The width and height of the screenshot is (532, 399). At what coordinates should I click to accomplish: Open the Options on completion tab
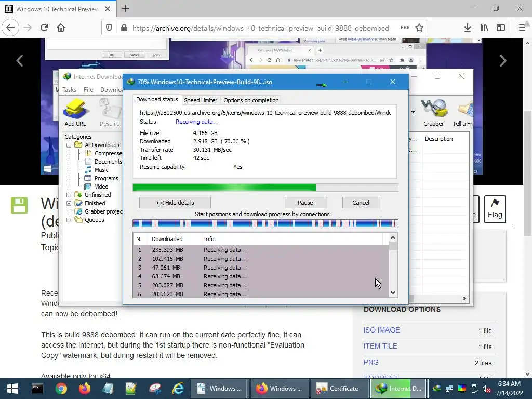[x=251, y=100]
